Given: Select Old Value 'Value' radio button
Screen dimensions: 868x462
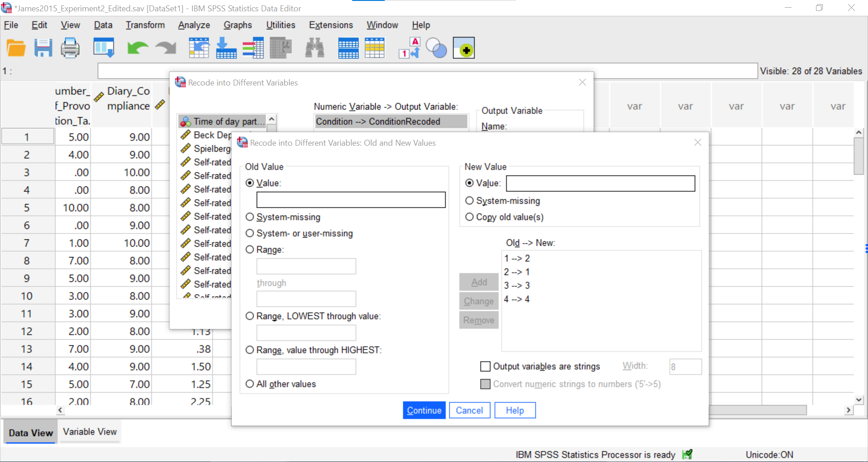Looking at the screenshot, I should pos(250,183).
